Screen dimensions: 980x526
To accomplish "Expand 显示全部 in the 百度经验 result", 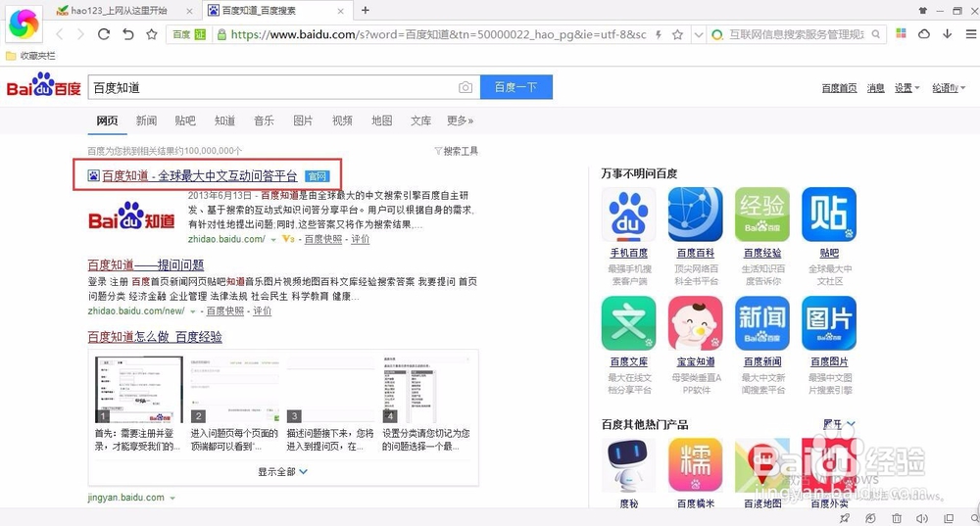I will point(282,472).
